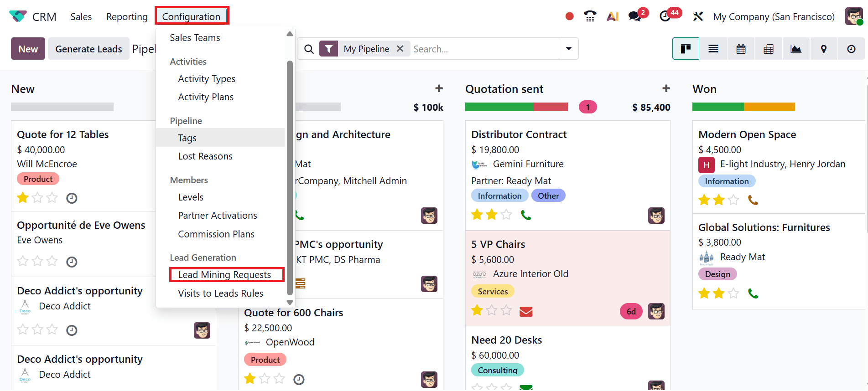Open the filter options next to search

click(328, 48)
